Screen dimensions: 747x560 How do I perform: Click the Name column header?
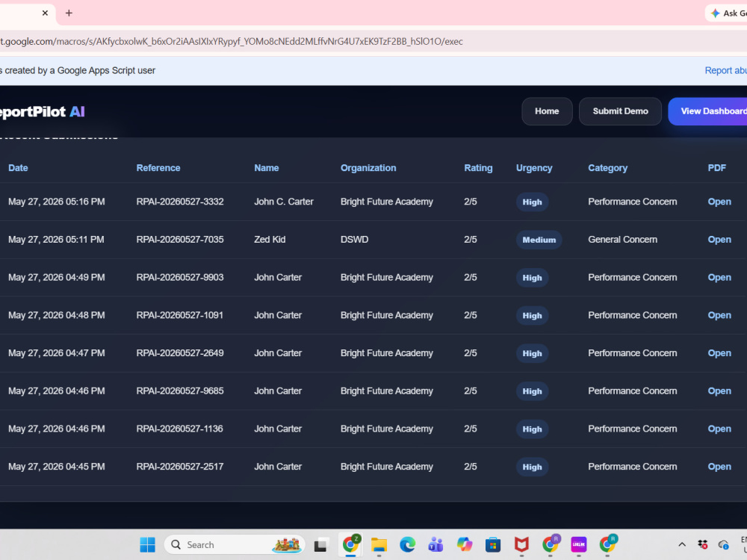pyautogui.click(x=267, y=167)
